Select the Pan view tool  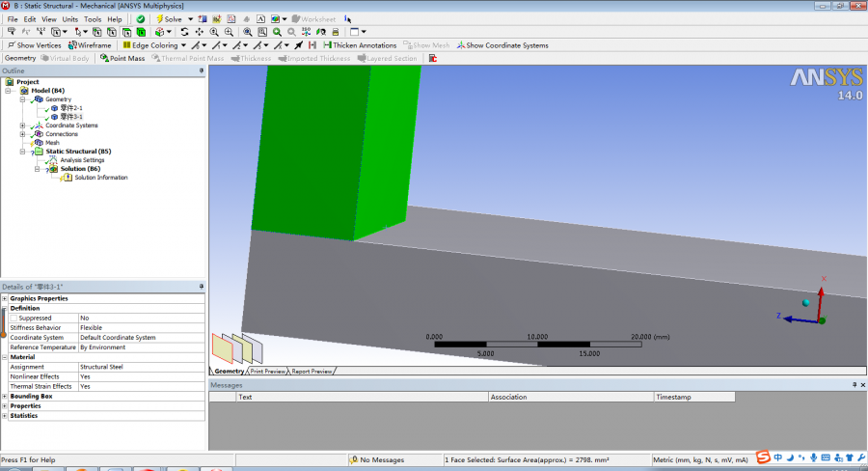pyautogui.click(x=199, y=32)
